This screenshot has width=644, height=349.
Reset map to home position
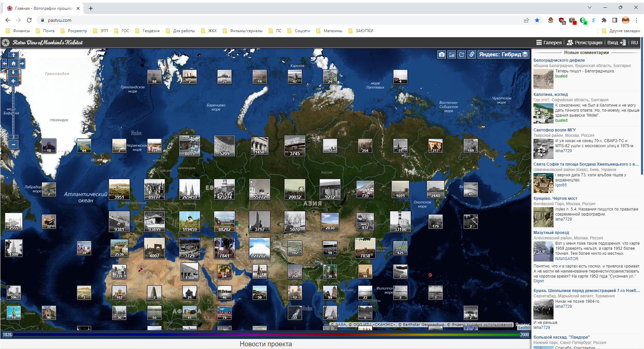[13, 63]
